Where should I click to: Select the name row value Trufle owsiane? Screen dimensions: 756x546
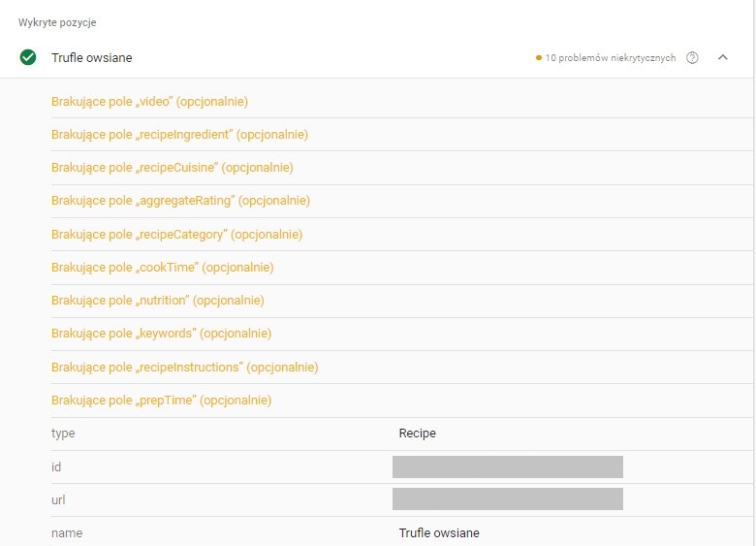439,533
